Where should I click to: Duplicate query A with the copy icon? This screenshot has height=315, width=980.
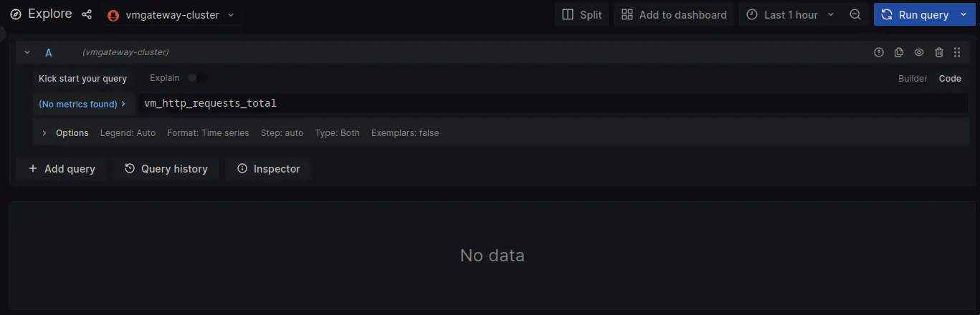pos(899,52)
